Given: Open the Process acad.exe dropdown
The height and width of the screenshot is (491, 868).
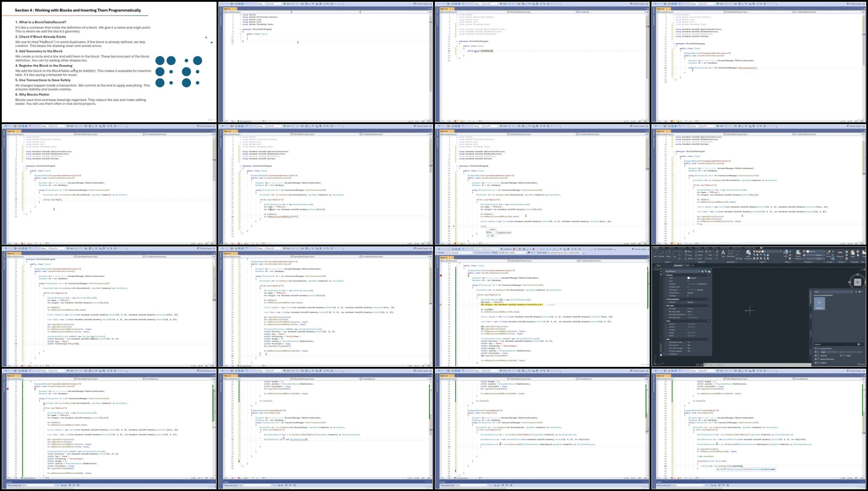Looking at the screenshot, I should [459, 252].
